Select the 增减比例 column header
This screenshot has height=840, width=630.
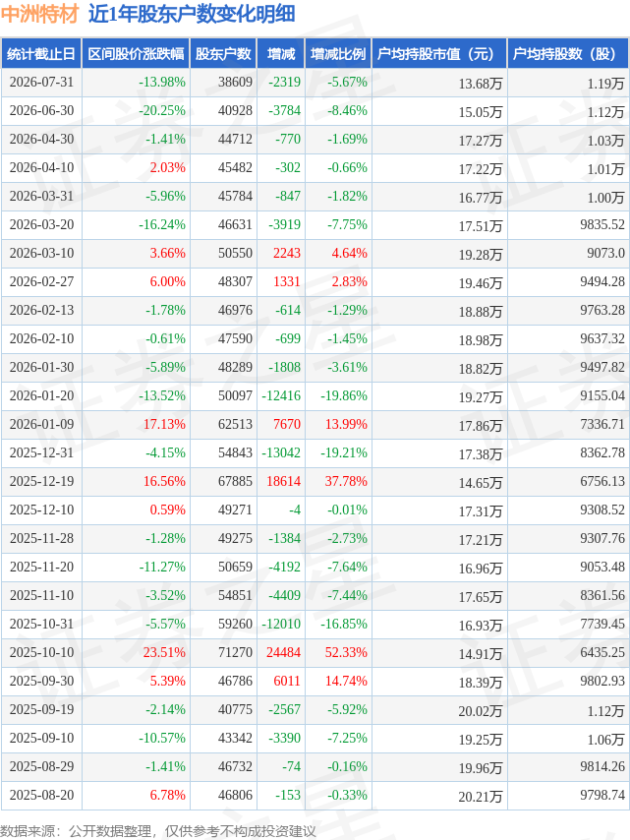(338, 53)
